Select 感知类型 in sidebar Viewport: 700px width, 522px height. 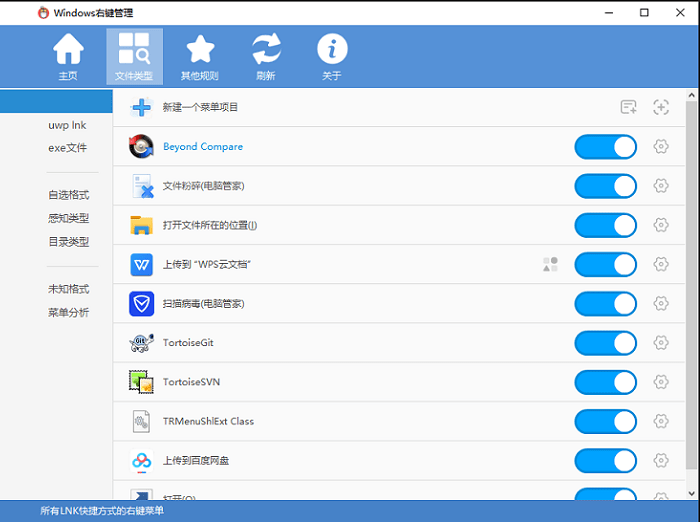pos(68,218)
